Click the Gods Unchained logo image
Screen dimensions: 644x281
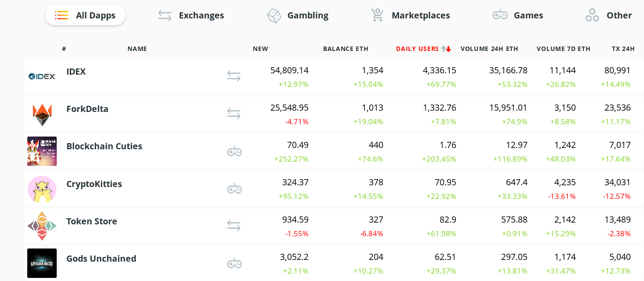coord(42,263)
